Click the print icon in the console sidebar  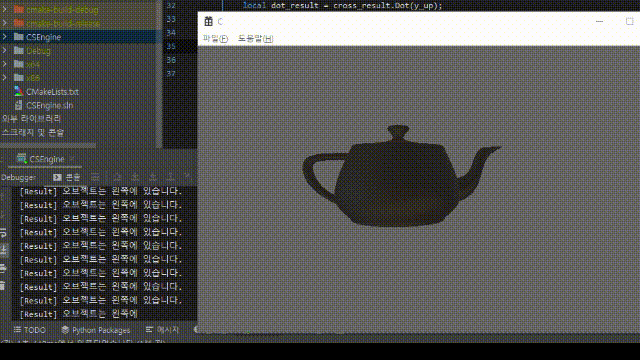pos(3,268)
